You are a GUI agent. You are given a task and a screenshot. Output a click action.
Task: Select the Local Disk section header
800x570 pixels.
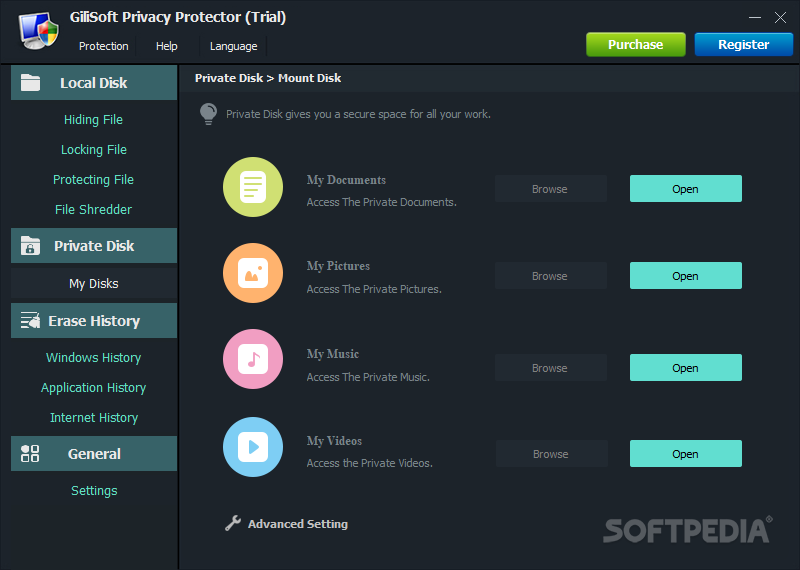click(94, 83)
